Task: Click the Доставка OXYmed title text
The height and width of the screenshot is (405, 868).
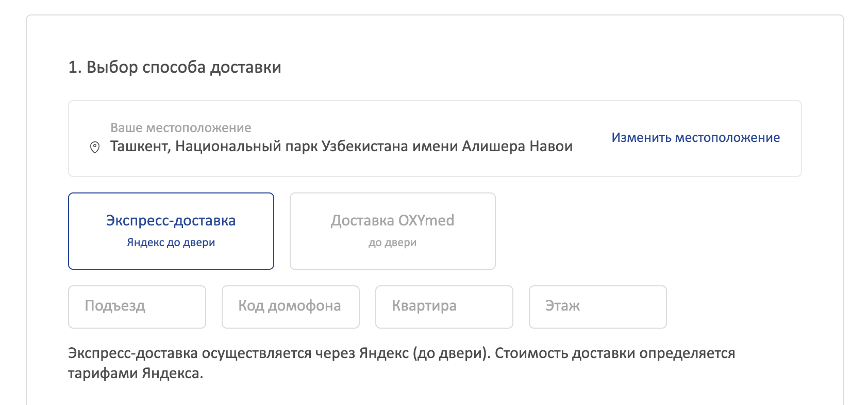Action: tap(392, 220)
